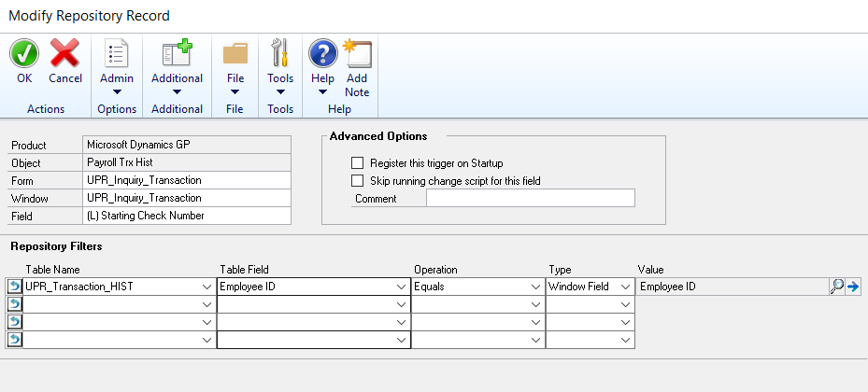Toggle Skip running change script for this field
868x392 pixels.
coord(358,181)
